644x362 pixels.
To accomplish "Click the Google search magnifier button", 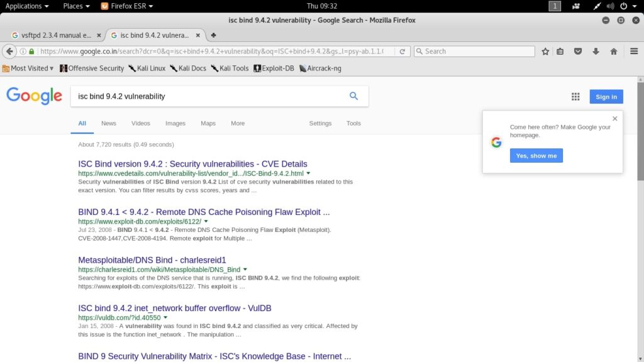I will click(x=353, y=96).
